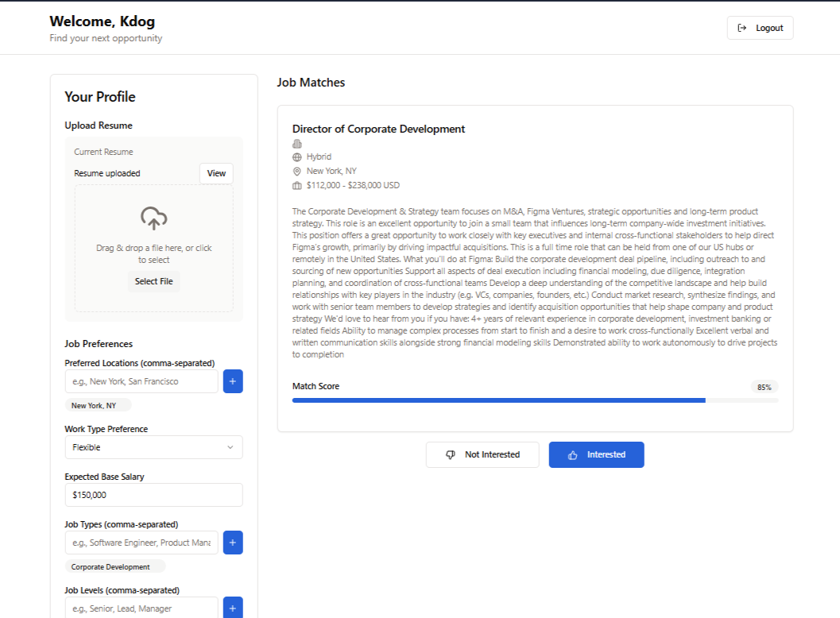
Task: Click the logout arrow icon
Action: pyautogui.click(x=742, y=28)
